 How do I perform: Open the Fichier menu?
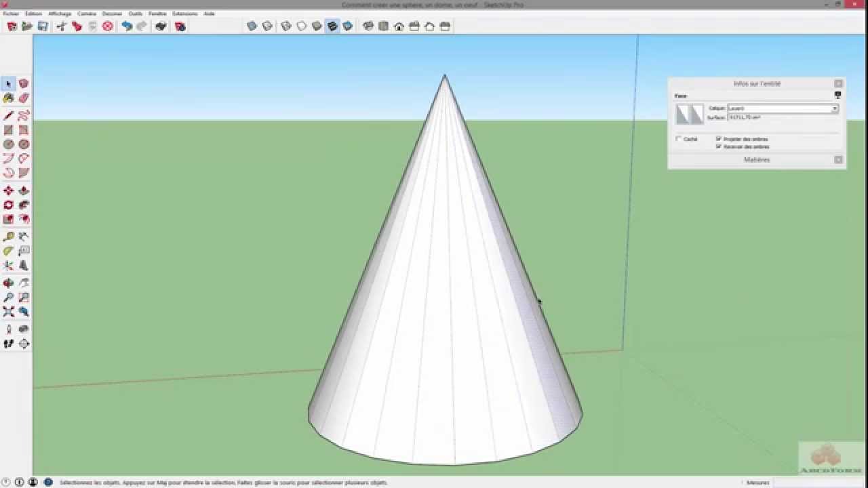[x=11, y=14]
